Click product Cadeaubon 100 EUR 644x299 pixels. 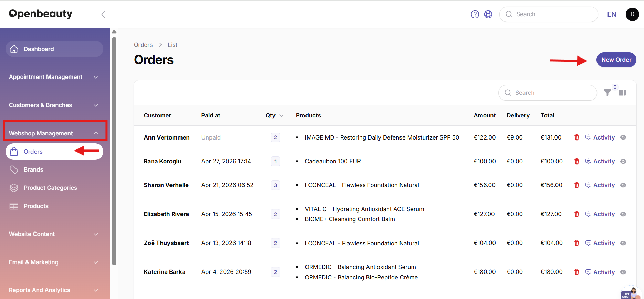tap(333, 161)
